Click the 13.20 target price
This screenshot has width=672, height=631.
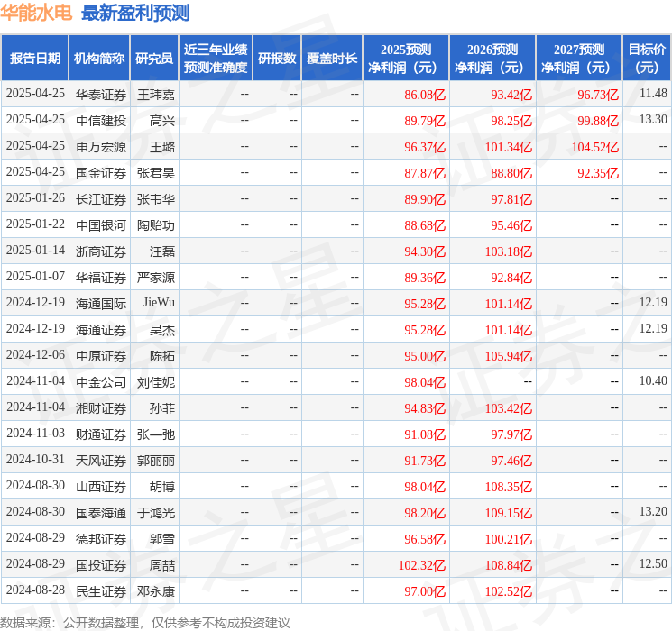click(653, 511)
